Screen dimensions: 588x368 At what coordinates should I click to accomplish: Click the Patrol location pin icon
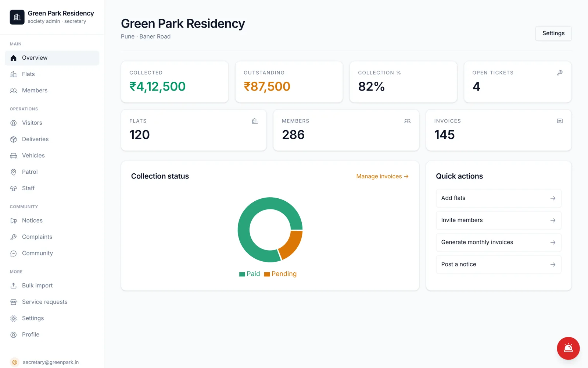14,172
